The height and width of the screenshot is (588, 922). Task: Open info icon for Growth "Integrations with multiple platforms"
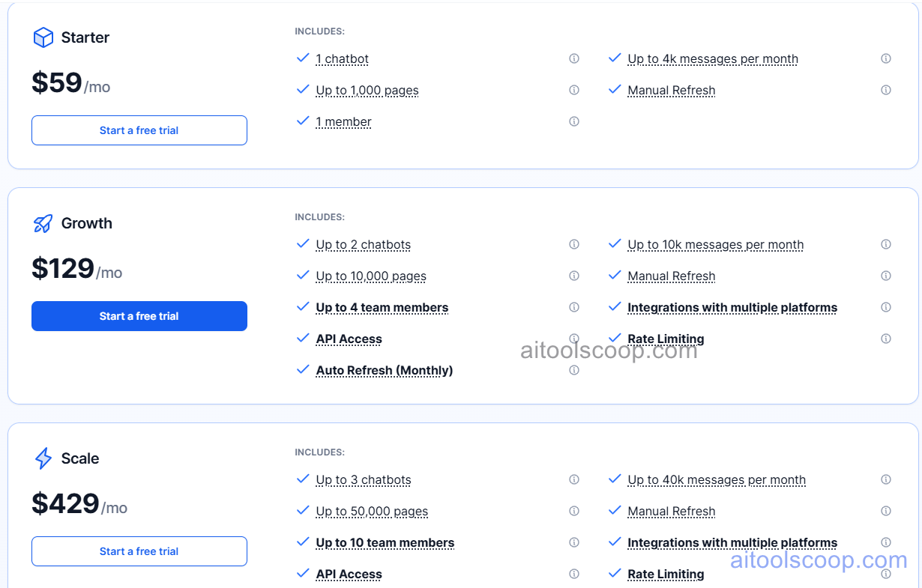click(886, 307)
